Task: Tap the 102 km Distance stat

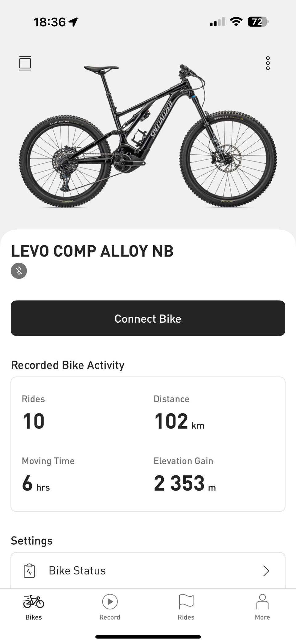Action: [179, 421]
